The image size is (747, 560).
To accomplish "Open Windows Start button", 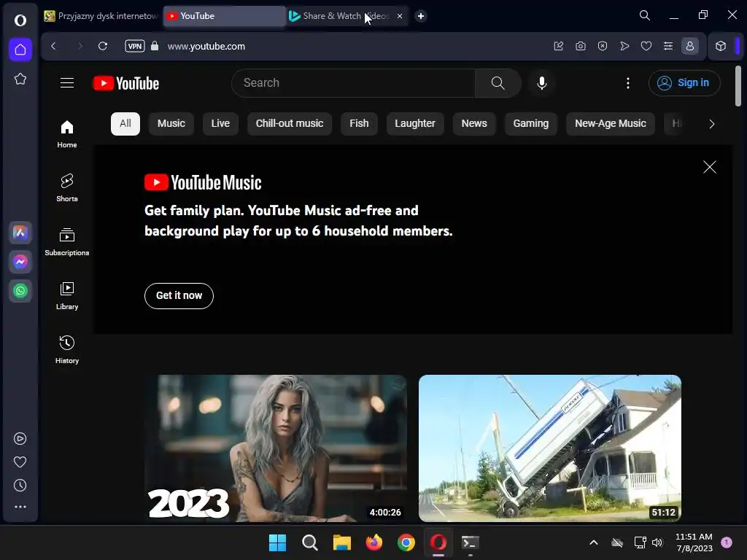I will coord(277,542).
